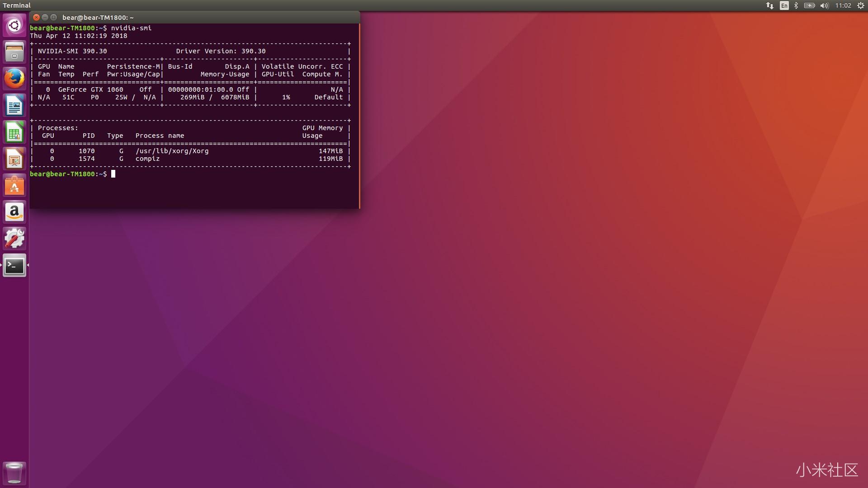
Task: Open LibreOffice Writer from launcher
Action: point(14,105)
